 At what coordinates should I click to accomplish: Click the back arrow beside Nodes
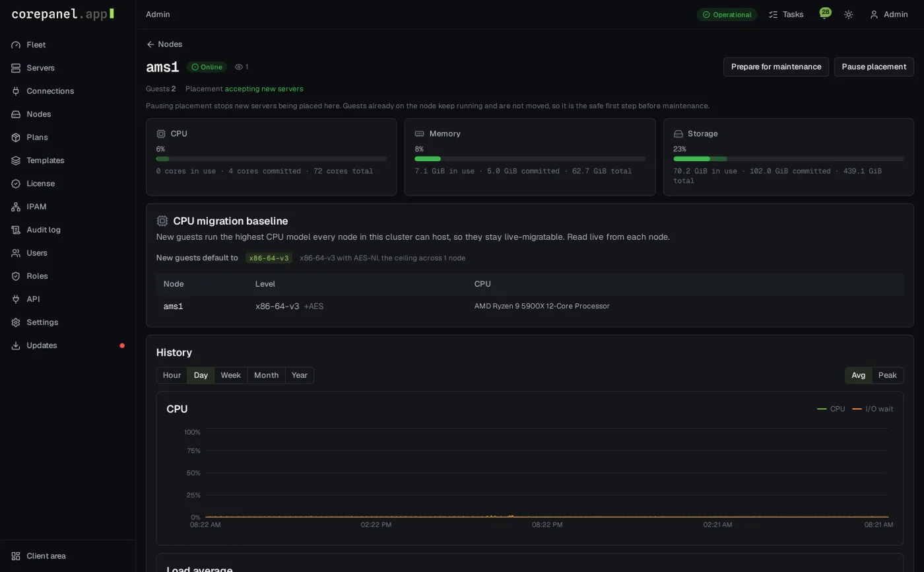150,44
